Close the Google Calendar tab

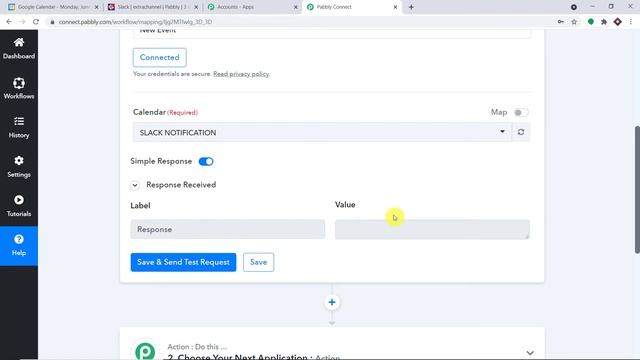click(x=97, y=7)
